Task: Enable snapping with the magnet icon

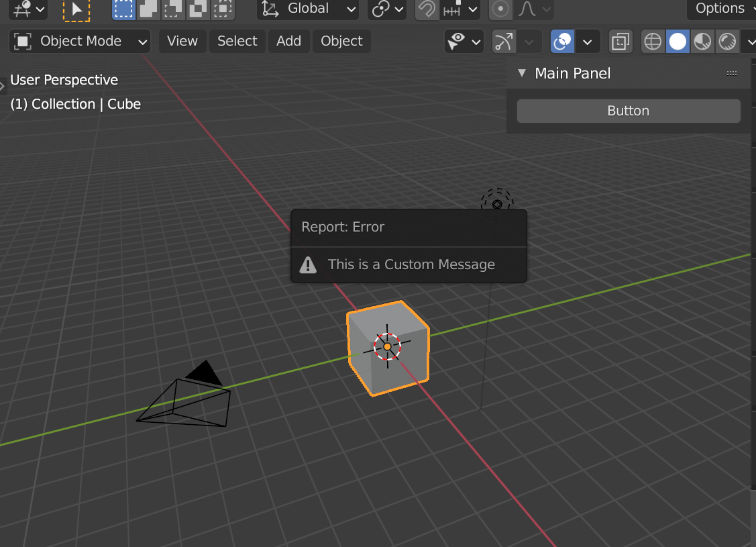Action: [x=426, y=9]
